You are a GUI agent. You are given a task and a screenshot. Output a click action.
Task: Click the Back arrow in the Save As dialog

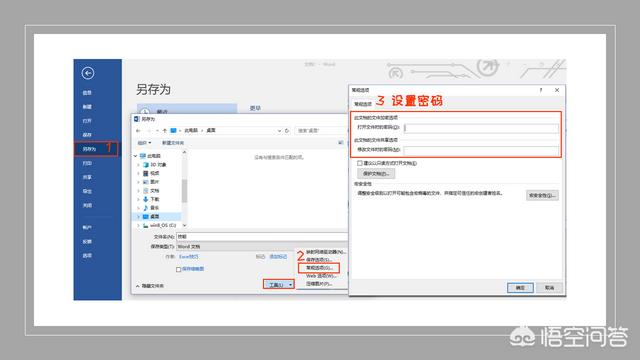tap(138, 131)
